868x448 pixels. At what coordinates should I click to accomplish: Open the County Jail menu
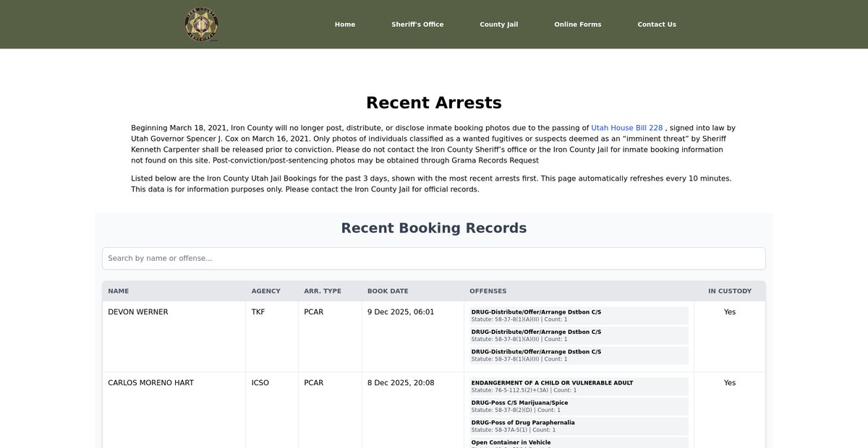(499, 25)
